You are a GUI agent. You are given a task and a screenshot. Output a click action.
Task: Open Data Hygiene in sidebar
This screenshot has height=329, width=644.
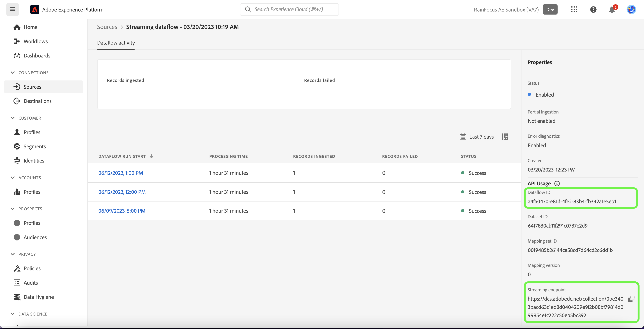pyautogui.click(x=38, y=297)
